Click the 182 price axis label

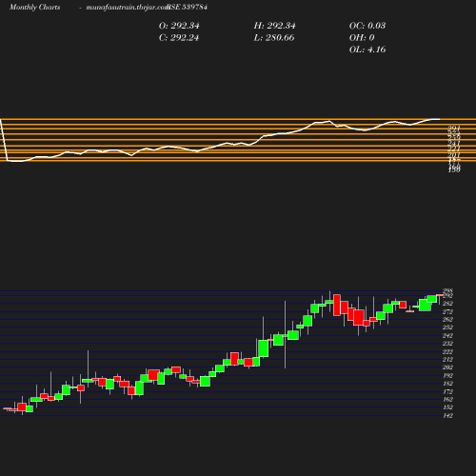pos(447,384)
